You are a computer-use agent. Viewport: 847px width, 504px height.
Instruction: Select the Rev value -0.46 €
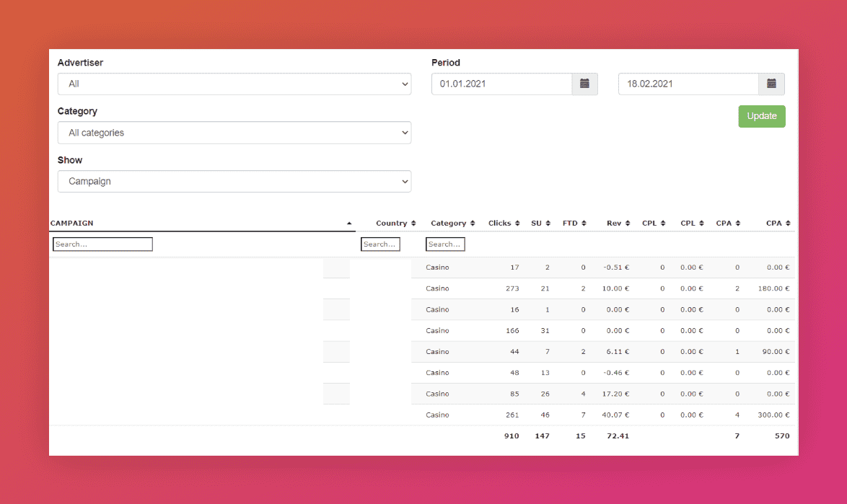coord(616,373)
